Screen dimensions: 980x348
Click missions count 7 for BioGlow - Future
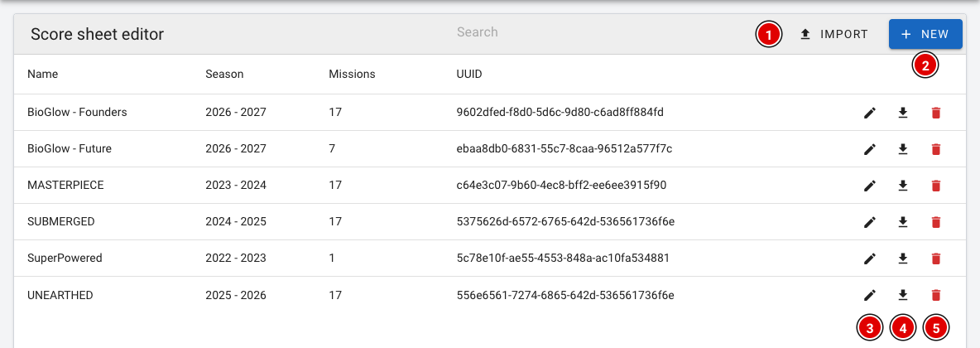[333, 149]
